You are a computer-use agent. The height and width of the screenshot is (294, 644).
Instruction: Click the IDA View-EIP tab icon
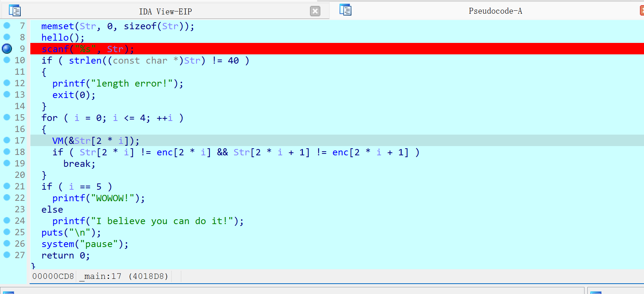pyautogui.click(x=15, y=11)
